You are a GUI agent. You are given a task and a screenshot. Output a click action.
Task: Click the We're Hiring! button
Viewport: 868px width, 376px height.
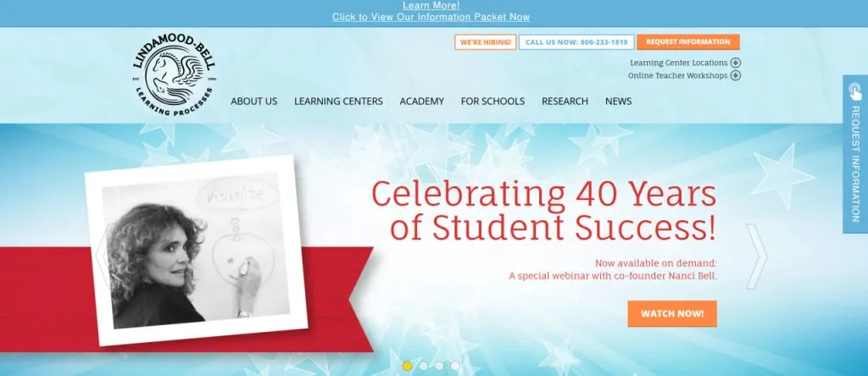tap(486, 42)
